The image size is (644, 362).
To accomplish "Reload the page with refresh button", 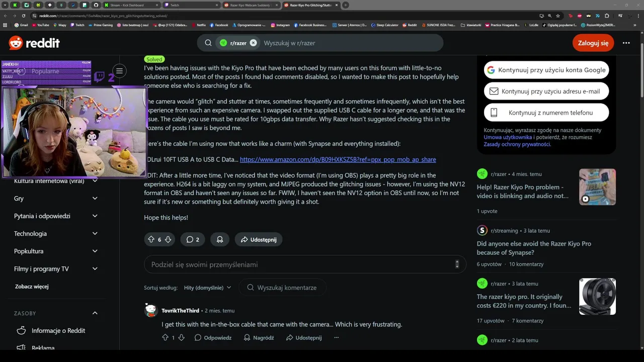I will click(x=23, y=16).
